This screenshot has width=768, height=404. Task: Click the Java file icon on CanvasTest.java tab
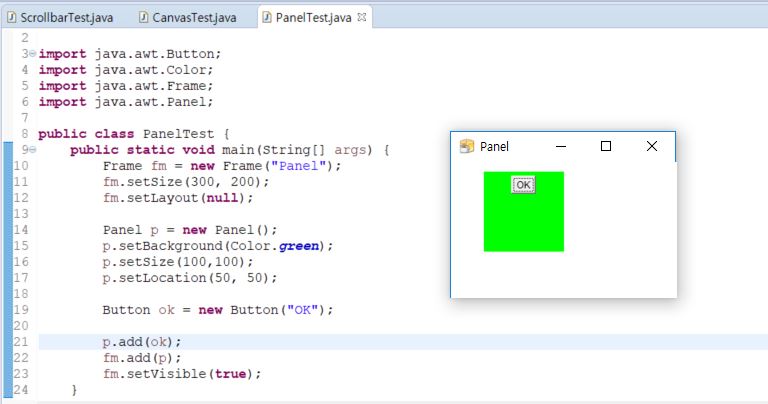144,18
